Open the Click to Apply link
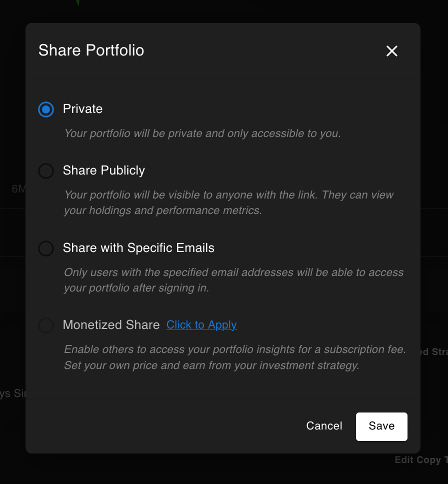Image resolution: width=448 pixels, height=484 pixels. 201,324
